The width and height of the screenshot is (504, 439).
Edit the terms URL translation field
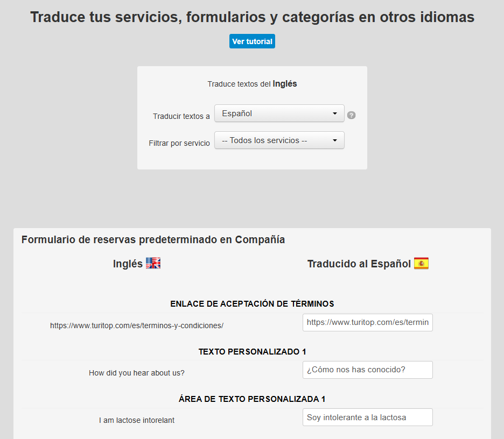pos(367,322)
